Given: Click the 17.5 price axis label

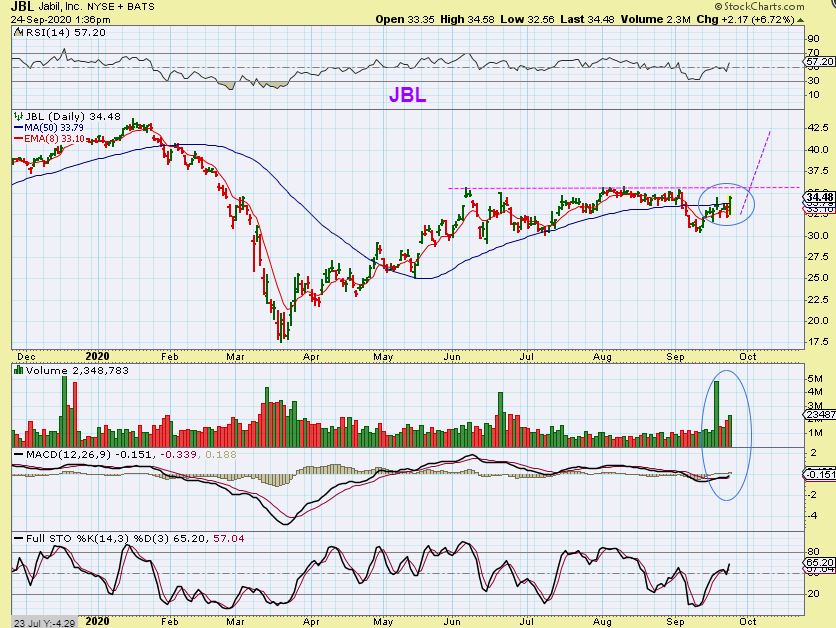Looking at the screenshot, I should (818, 342).
